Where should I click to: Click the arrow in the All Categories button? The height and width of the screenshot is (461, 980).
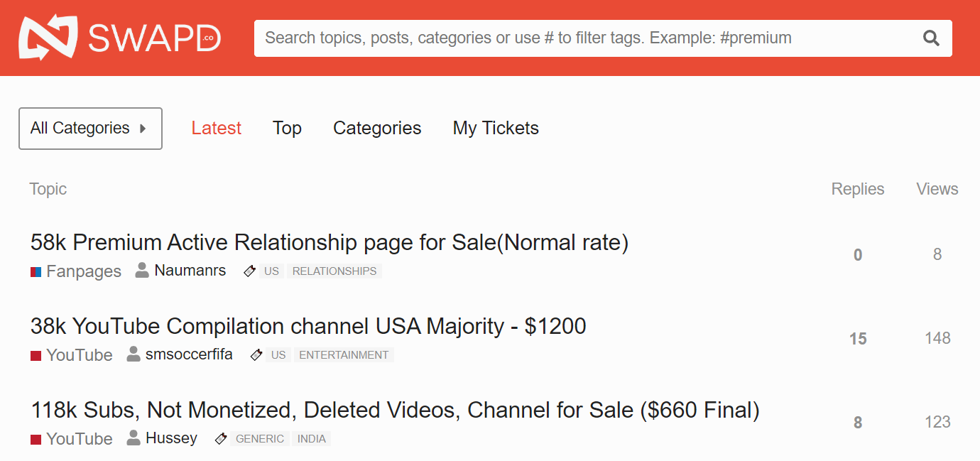(x=143, y=129)
